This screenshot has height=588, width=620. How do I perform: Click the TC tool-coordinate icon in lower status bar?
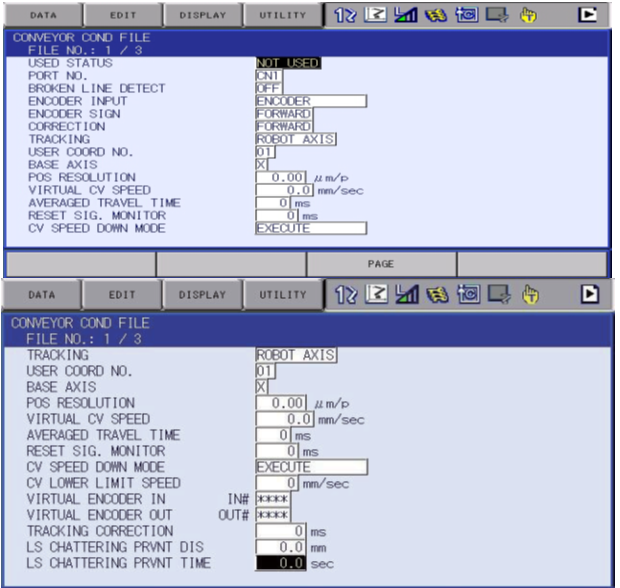coord(468,295)
